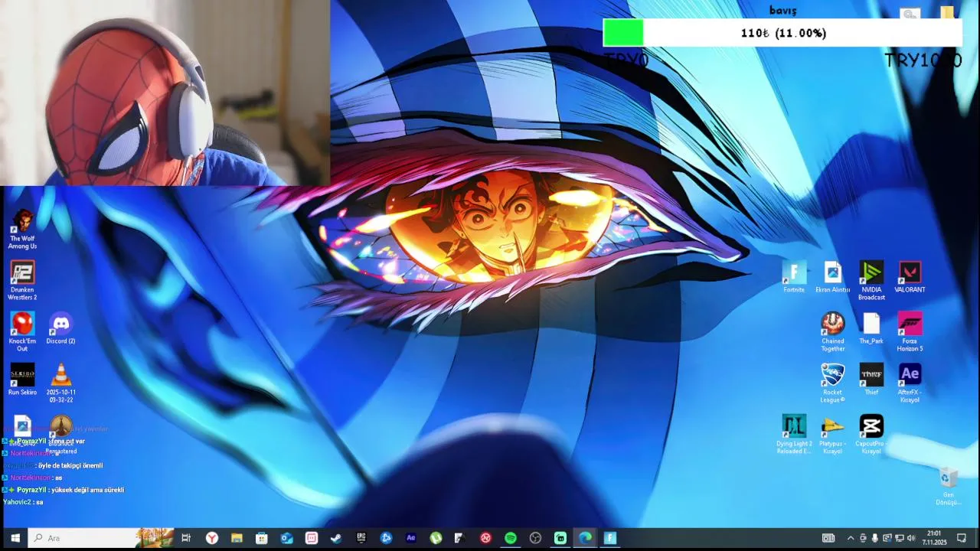The height and width of the screenshot is (551, 980).
Task: Open the notification center icon
Action: [962, 538]
